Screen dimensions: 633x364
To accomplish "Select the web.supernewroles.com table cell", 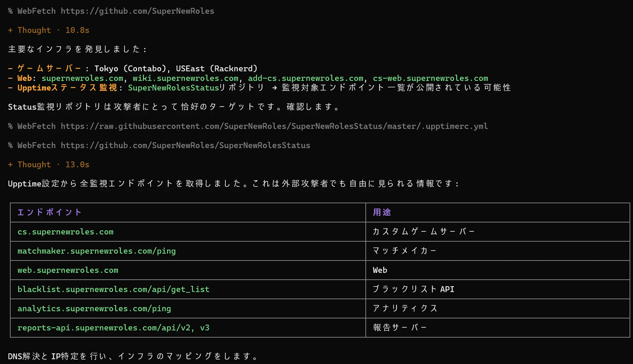I will (188, 270).
